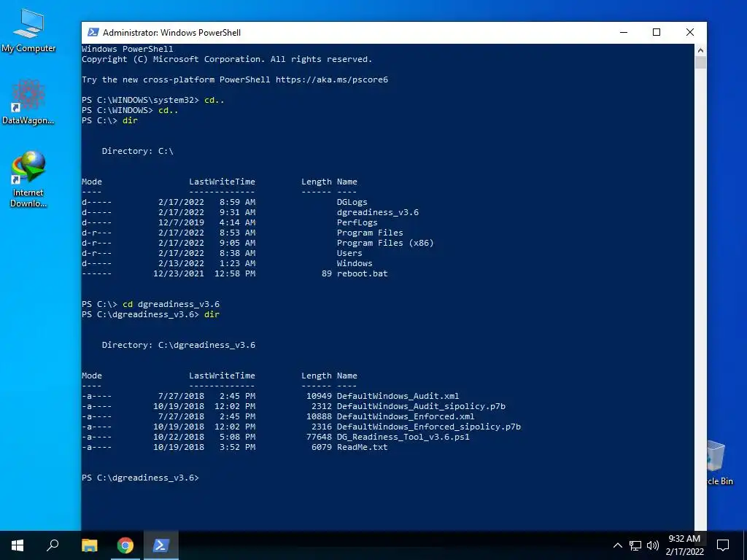This screenshot has width=747, height=560.
Task: Maximize the PowerShell window
Action: click(657, 32)
